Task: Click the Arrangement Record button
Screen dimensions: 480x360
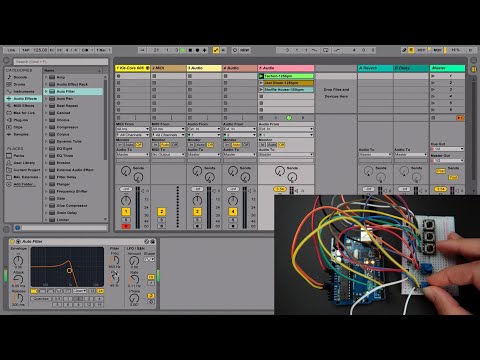Action: (x=197, y=50)
